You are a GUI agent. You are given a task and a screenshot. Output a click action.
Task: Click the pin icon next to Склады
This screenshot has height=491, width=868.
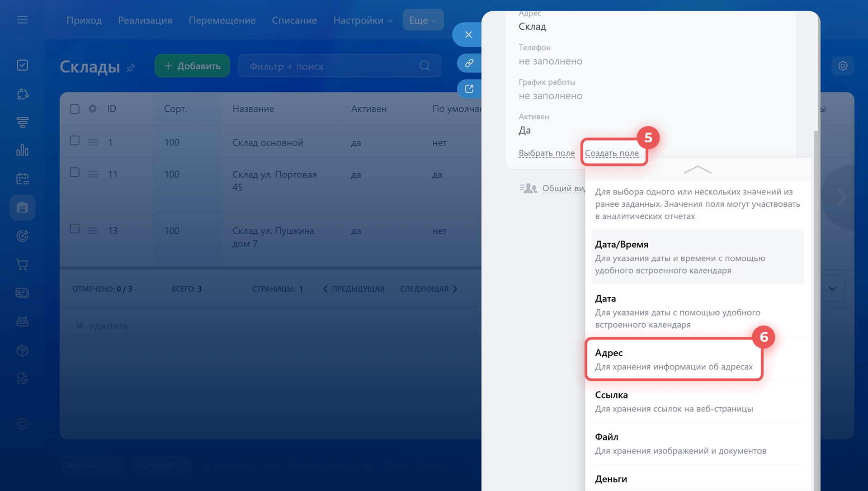coord(131,68)
